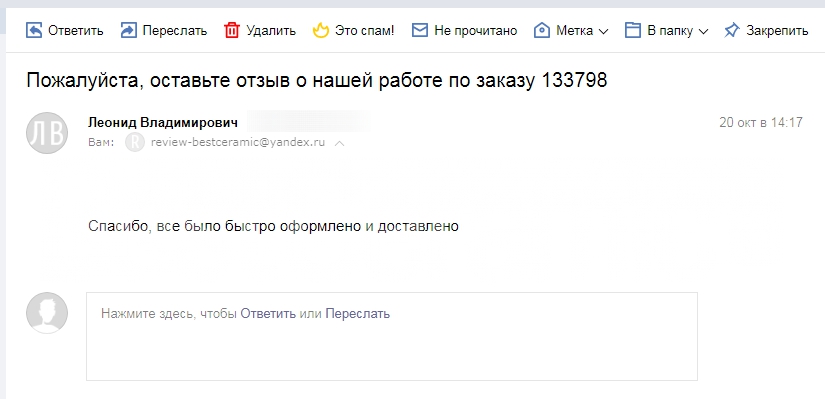Click the red trash can icon
The image size is (825, 399).
(232, 31)
